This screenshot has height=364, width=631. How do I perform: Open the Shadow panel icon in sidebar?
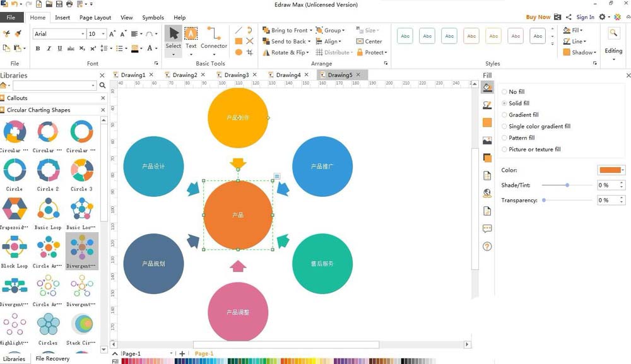(x=487, y=158)
